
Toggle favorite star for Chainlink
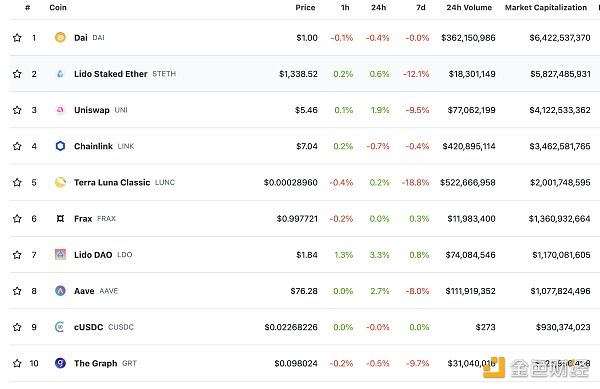click(x=17, y=146)
